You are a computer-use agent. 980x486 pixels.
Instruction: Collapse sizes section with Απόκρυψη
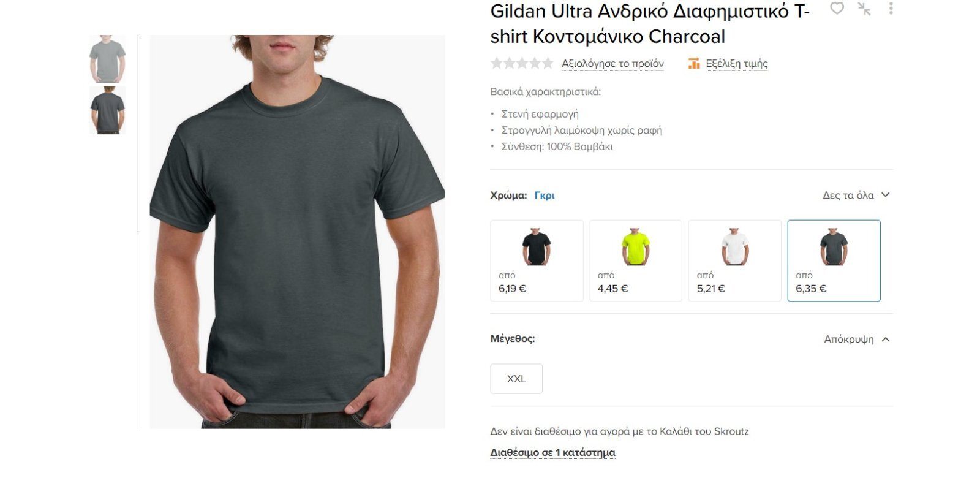(x=849, y=339)
